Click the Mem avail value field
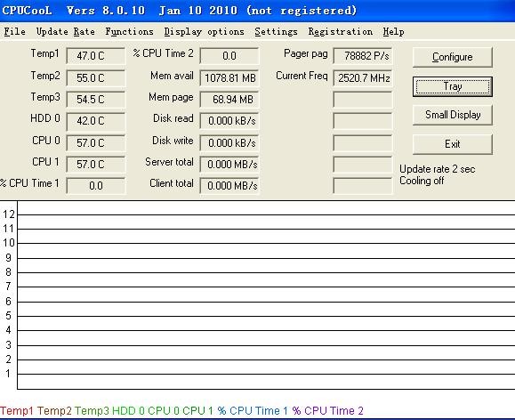 point(229,78)
